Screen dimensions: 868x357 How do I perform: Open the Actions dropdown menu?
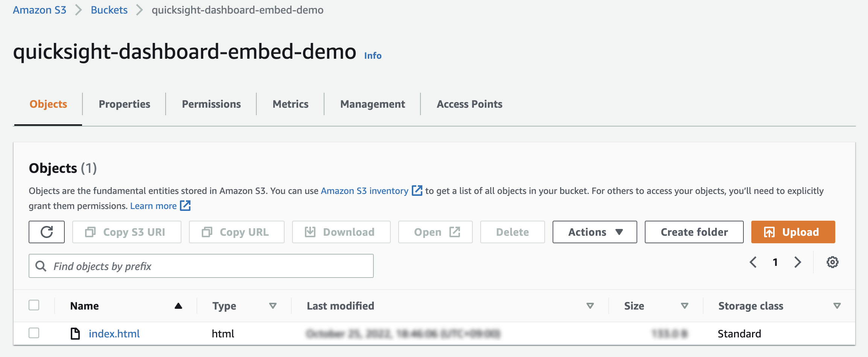pyautogui.click(x=595, y=232)
